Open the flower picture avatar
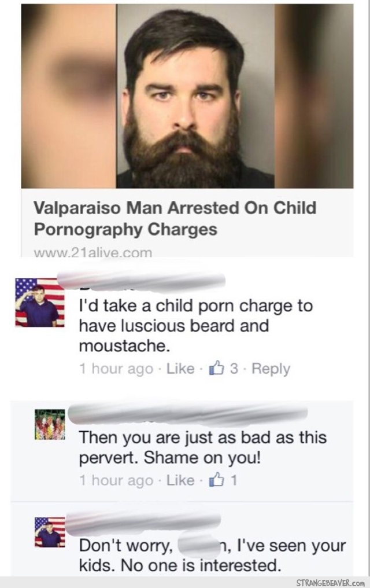 (50, 424)
